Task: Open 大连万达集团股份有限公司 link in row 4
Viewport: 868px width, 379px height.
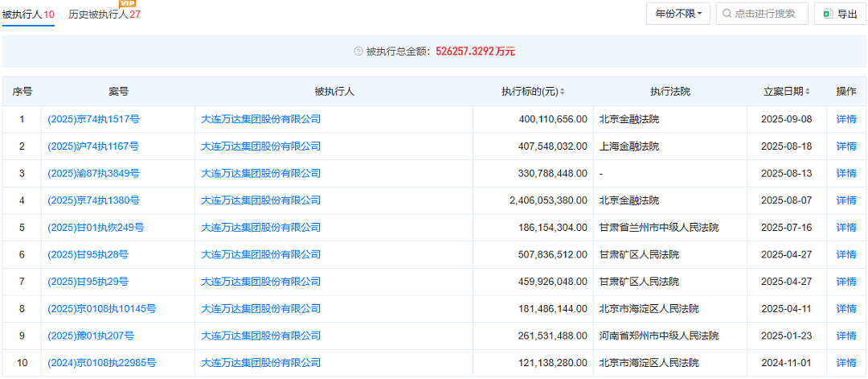Action: (260, 200)
